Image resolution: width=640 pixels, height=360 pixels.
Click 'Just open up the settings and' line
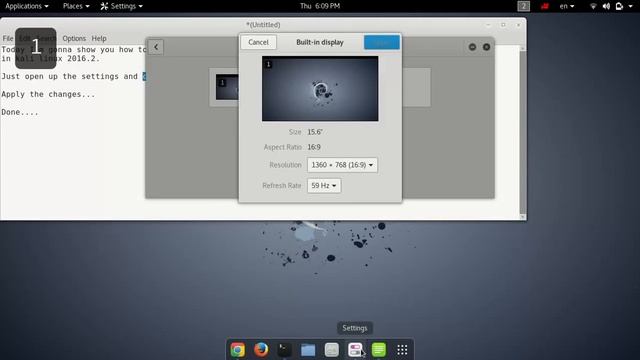coord(69,76)
